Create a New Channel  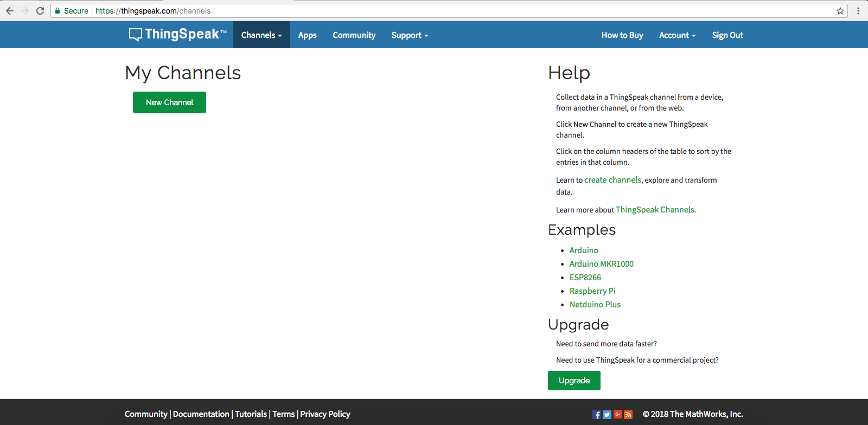tap(169, 102)
